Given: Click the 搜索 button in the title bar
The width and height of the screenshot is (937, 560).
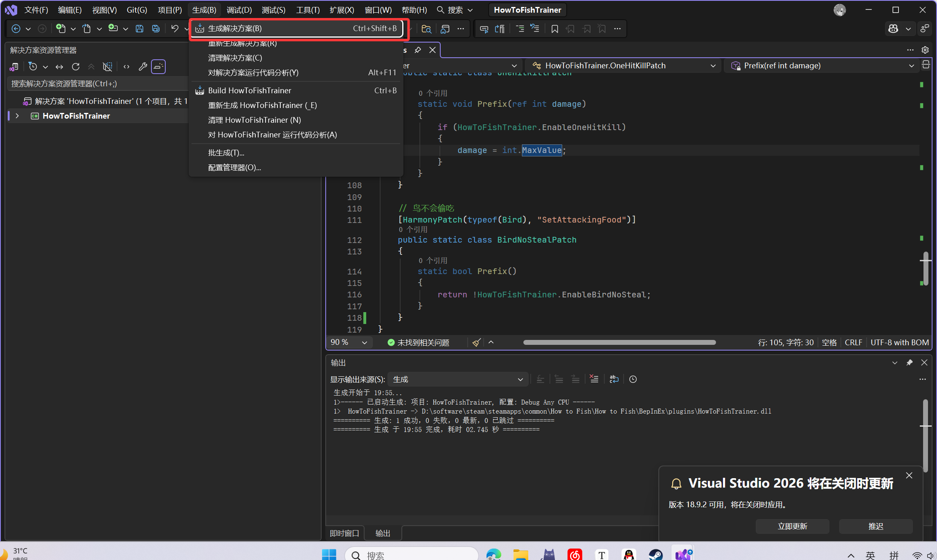Looking at the screenshot, I should pyautogui.click(x=455, y=10).
